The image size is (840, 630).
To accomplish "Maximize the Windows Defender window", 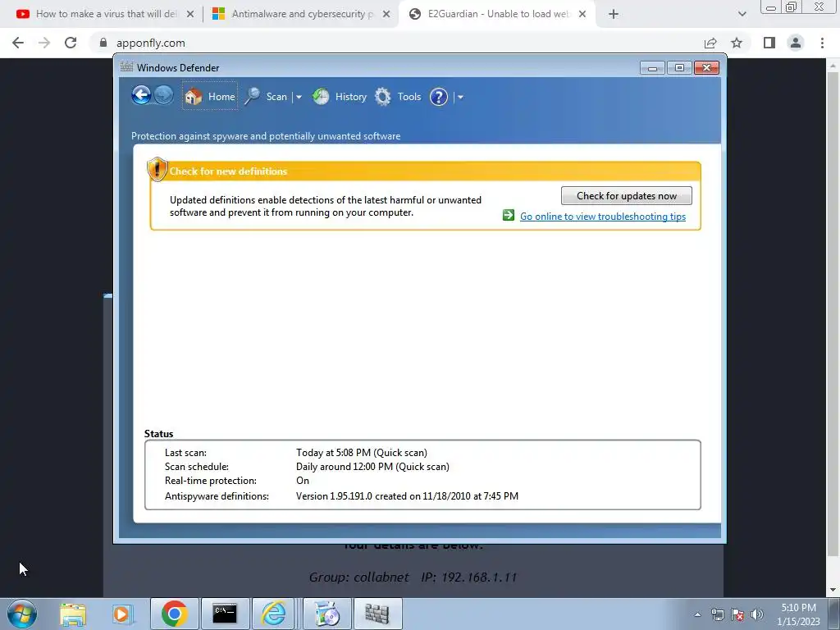I will pyautogui.click(x=679, y=67).
